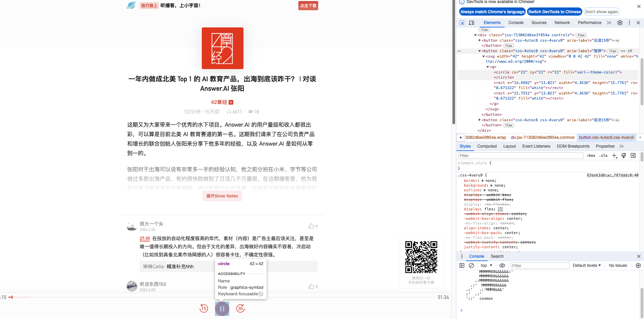This screenshot has width=644, height=319.
Task: Collapse the 暂停 button node
Action: (x=480, y=51)
